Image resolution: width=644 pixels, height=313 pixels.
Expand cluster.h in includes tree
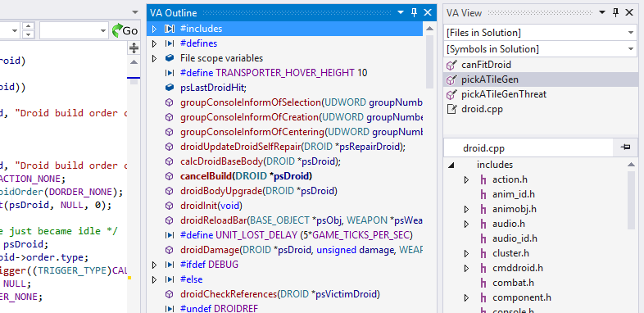(x=466, y=253)
